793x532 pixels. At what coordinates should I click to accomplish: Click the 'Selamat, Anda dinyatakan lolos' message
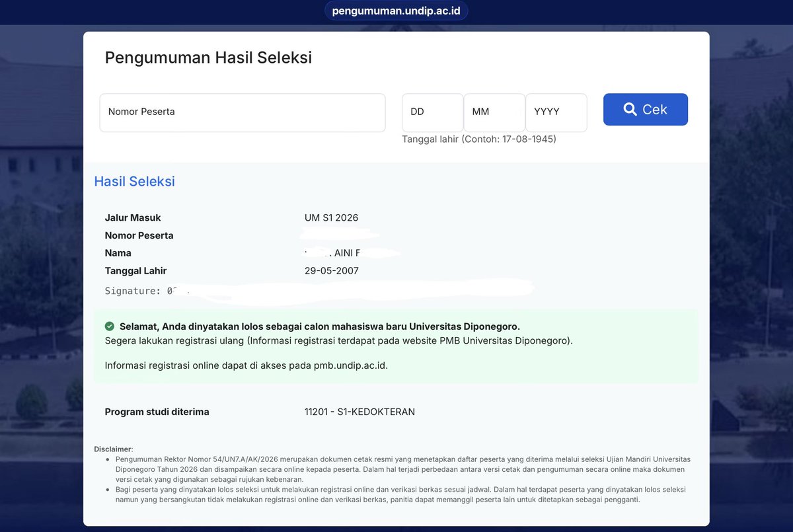320,326
